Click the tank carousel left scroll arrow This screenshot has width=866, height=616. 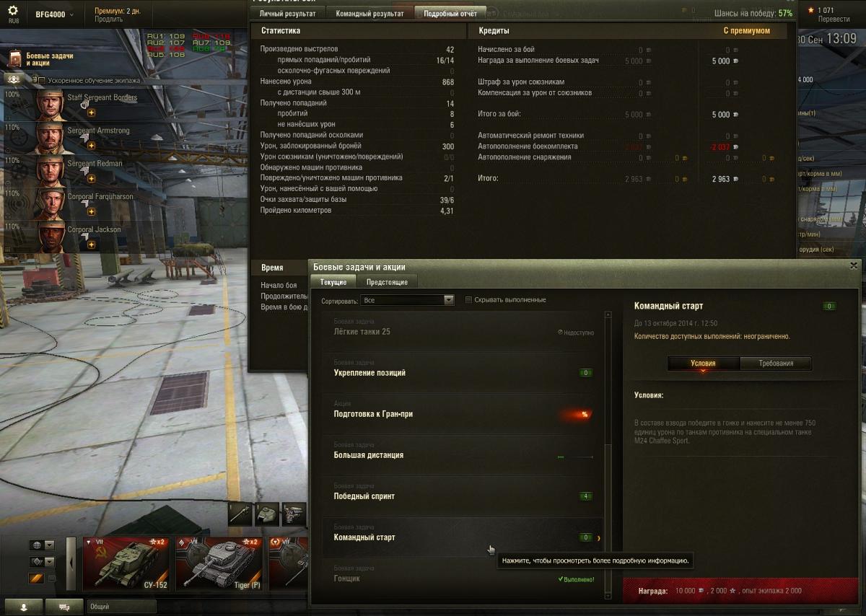[x=71, y=564]
